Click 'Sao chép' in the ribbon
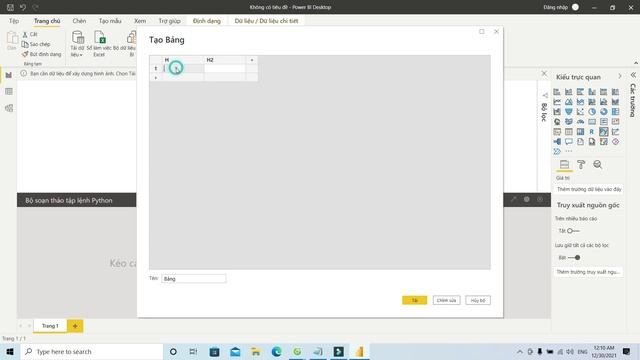 [36, 44]
